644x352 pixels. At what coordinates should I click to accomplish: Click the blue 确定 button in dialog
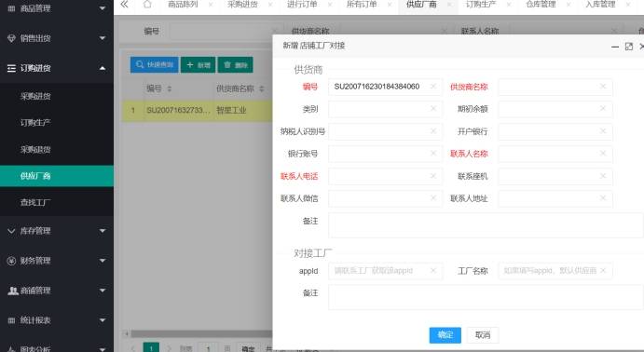[445, 334]
